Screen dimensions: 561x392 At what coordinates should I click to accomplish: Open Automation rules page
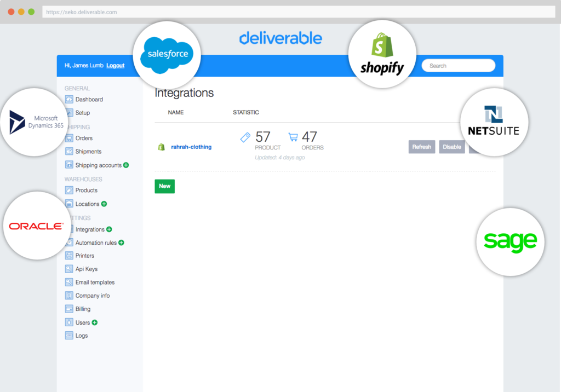pyautogui.click(x=96, y=243)
